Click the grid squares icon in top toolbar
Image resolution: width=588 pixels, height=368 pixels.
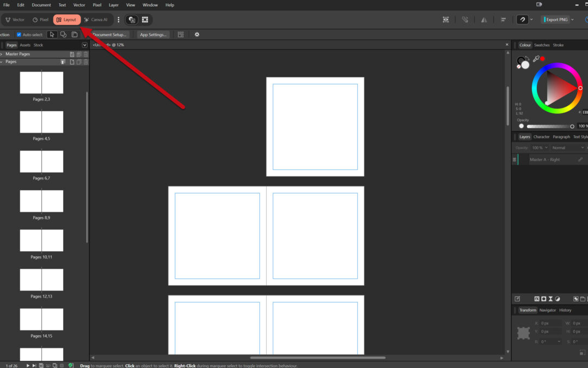click(145, 20)
